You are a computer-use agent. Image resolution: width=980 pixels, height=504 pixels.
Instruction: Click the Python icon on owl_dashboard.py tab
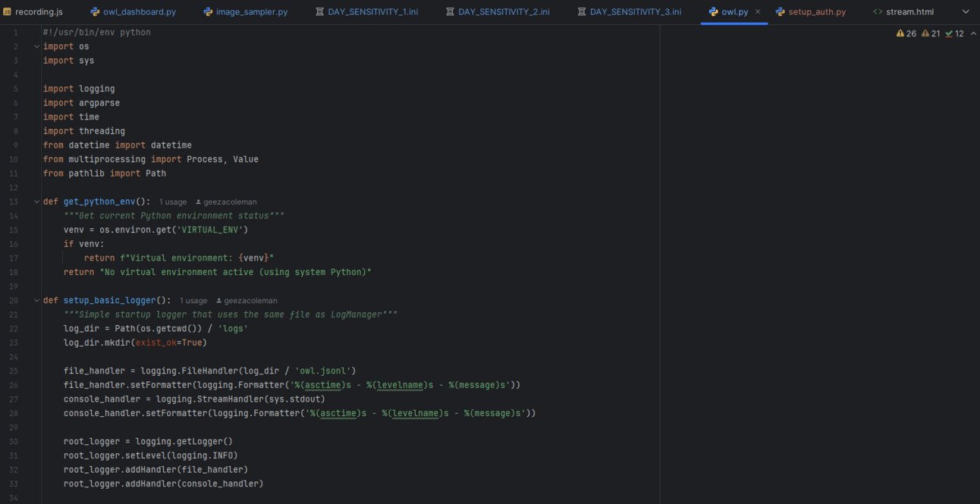click(x=95, y=12)
